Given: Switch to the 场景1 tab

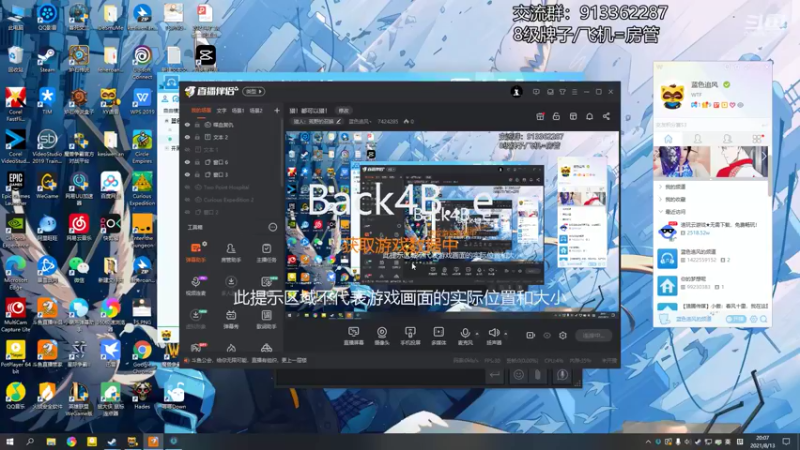Looking at the screenshot, I should (x=238, y=111).
